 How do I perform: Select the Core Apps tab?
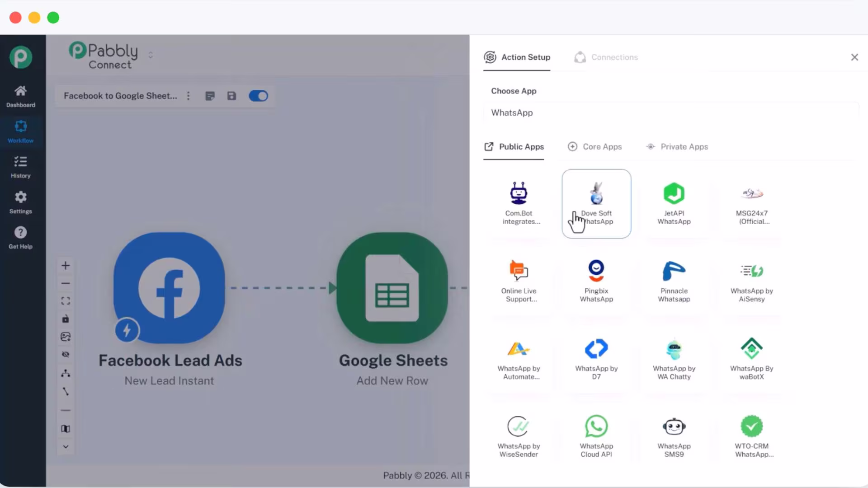(594, 147)
